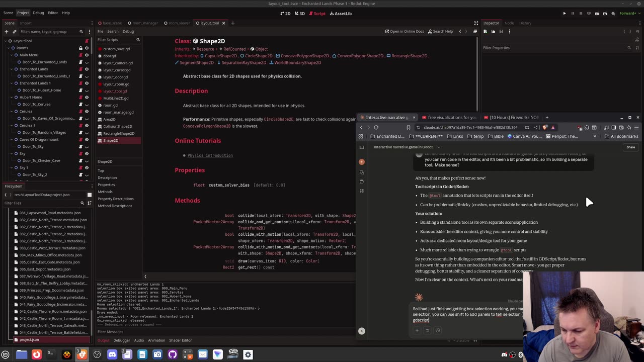The height and width of the screenshot is (362, 644).
Task: Run the project with play button
Action: coord(565,14)
